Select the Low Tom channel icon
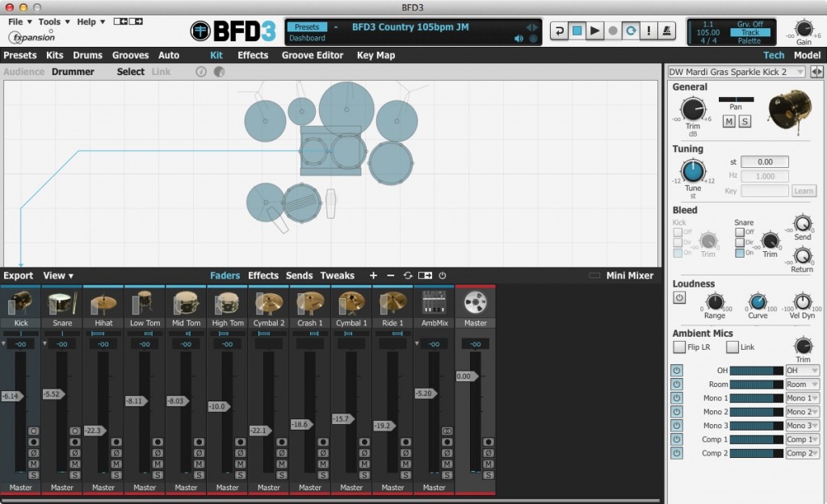Screen dimensions: 827x504 click(145, 303)
